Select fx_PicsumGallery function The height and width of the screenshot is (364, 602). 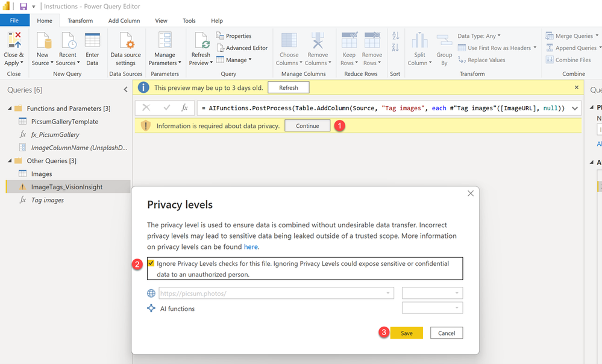click(55, 135)
